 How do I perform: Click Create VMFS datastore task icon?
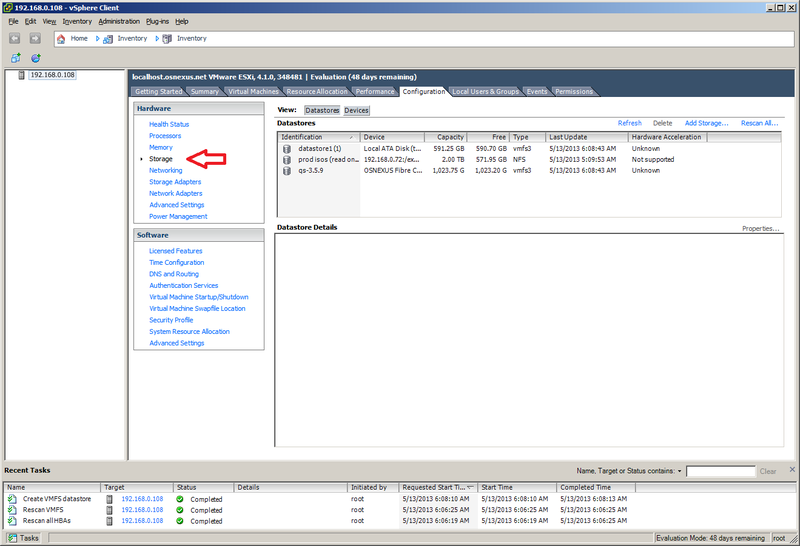coord(12,499)
